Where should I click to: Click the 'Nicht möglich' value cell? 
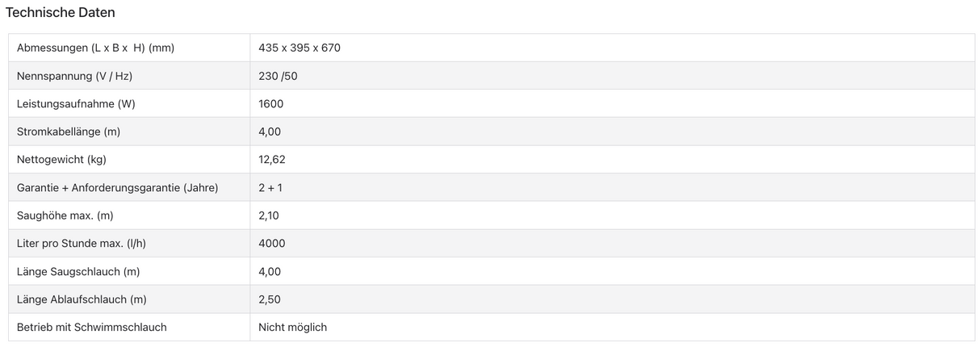[293, 327]
